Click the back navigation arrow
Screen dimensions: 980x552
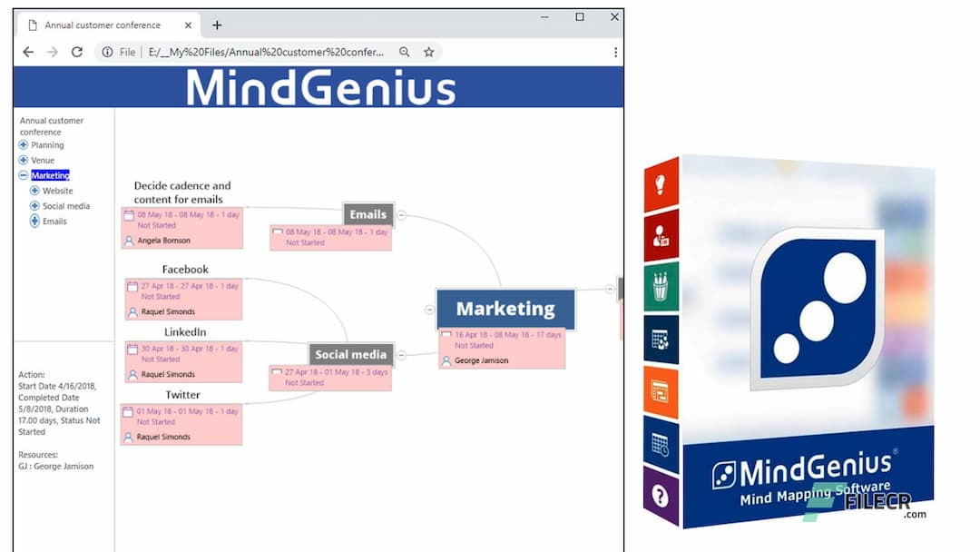click(x=27, y=52)
